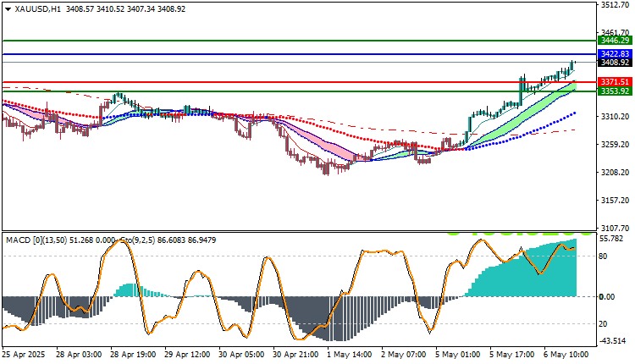The width and height of the screenshot is (635, 364).
Task: Click the 55.782 indicator scale value
Action: [611, 239]
